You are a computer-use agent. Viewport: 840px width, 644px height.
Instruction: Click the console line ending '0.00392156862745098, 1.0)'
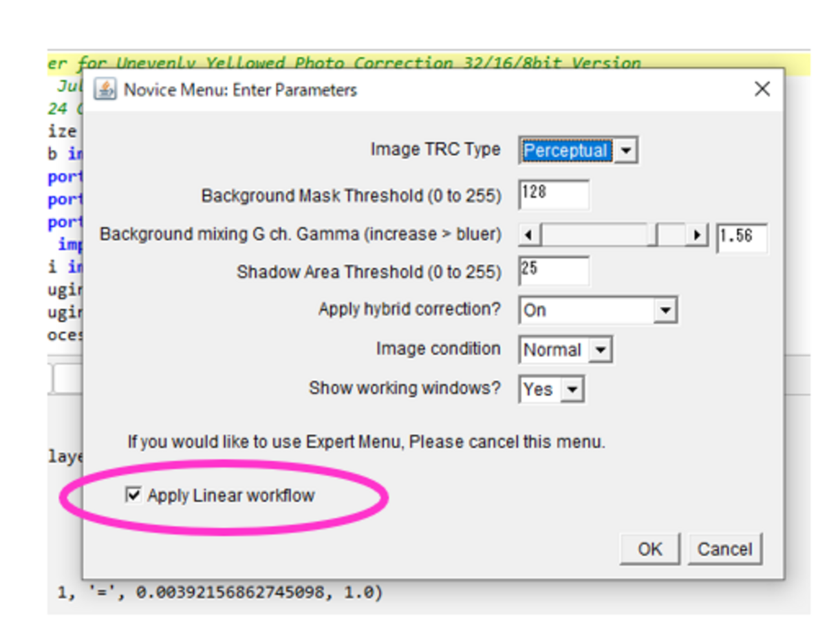tap(220, 592)
